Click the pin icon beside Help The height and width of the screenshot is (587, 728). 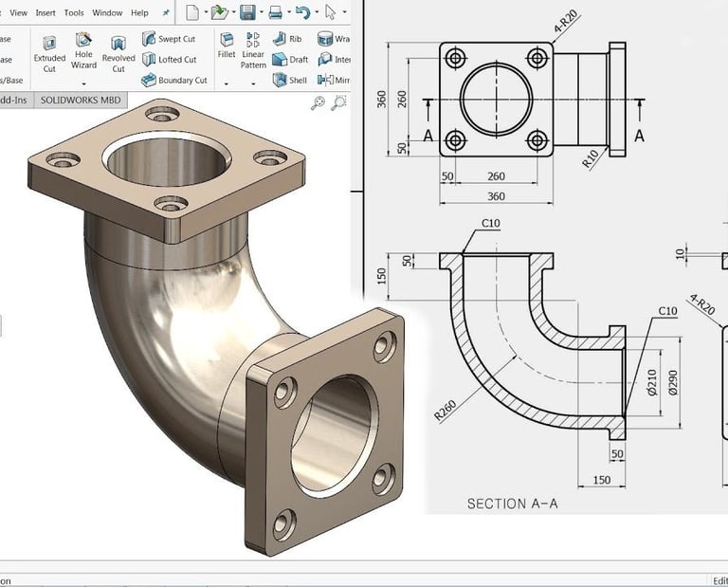point(166,13)
